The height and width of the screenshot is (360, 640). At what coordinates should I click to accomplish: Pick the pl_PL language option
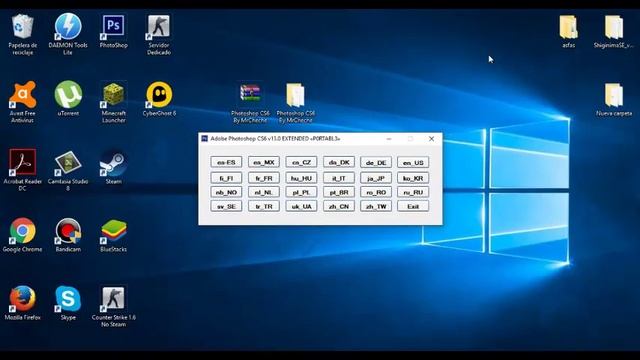click(x=301, y=192)
